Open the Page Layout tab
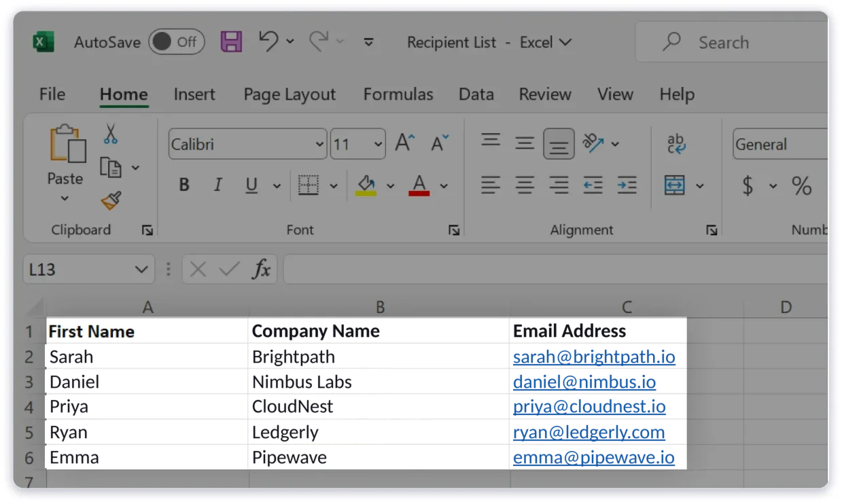Screen dimensions: 842x504 click(x=290, y=95)
